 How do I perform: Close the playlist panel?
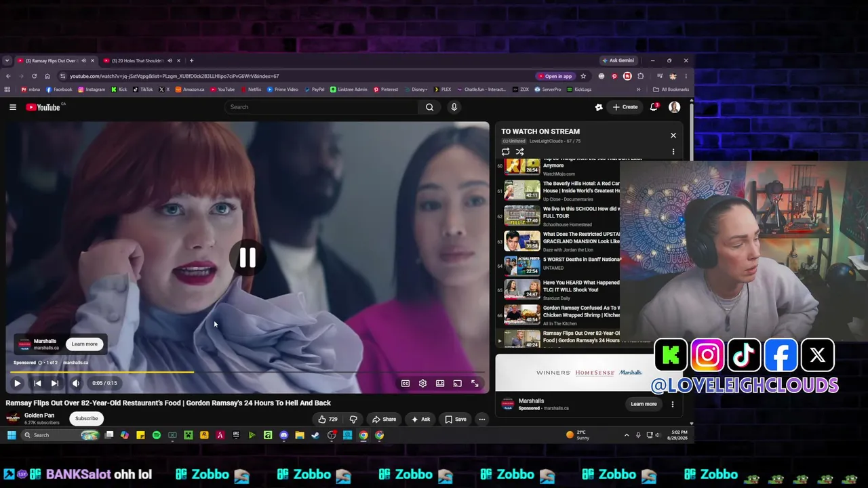[673, 136]
